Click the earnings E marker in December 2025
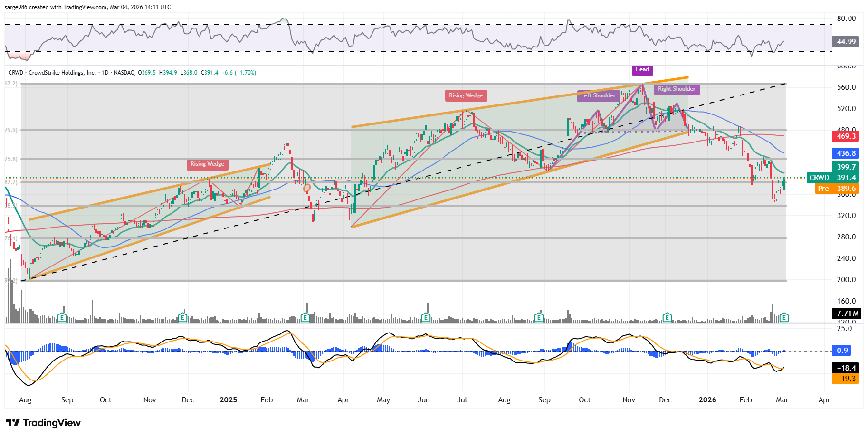The width and height of the screenshot is (868, 437). tap(667, 317)
